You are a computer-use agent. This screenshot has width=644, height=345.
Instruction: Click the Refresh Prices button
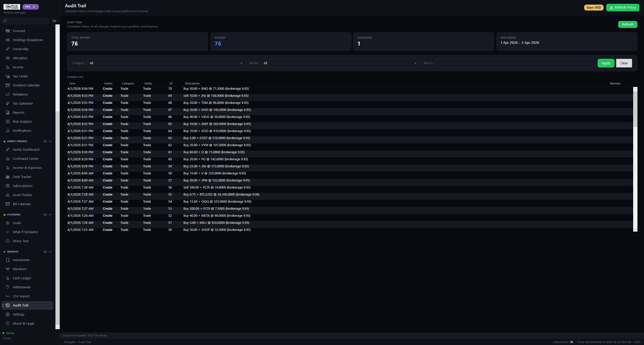pos(623,7)
